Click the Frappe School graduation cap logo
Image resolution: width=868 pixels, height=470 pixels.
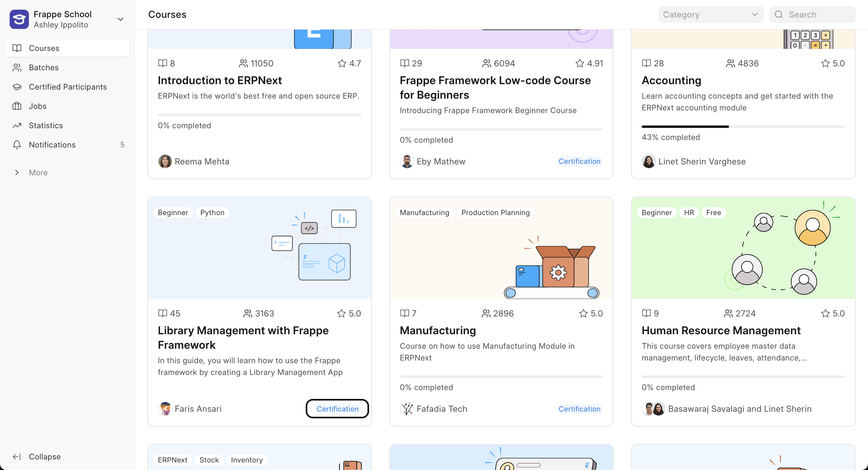pos(19,19)
